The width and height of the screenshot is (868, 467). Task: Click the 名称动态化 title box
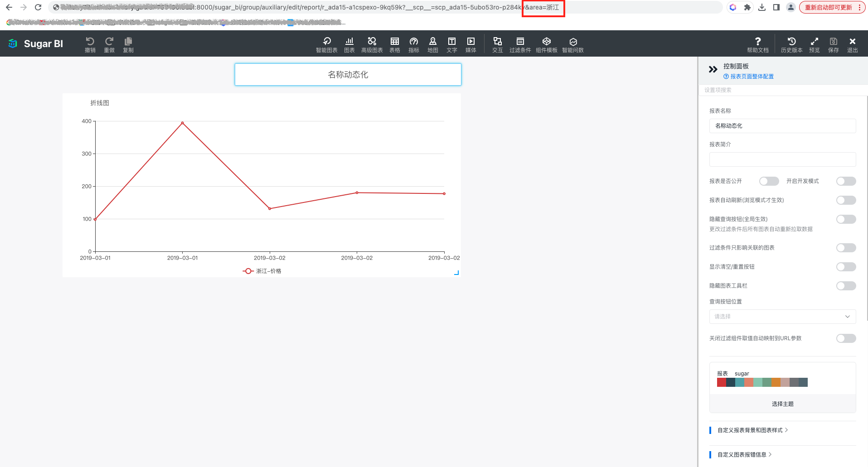[x=348, y=74]
